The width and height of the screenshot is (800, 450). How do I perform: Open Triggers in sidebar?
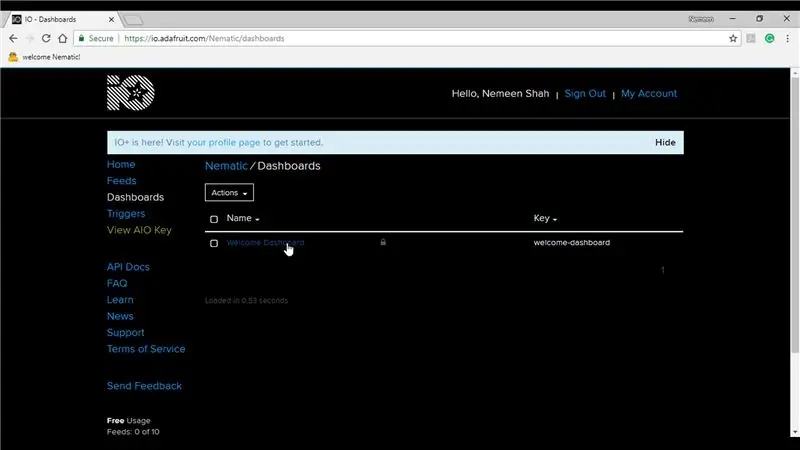click(x=126, y=213)
